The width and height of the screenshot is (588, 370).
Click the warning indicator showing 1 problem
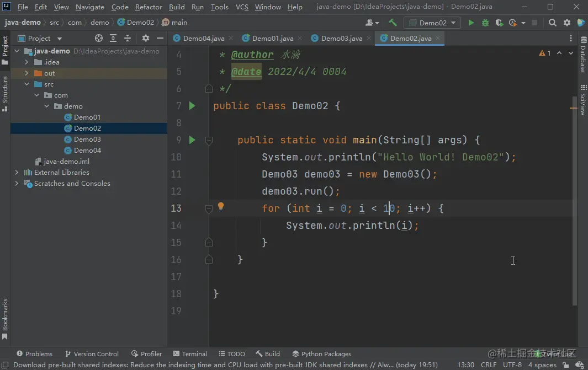(545, 53)
